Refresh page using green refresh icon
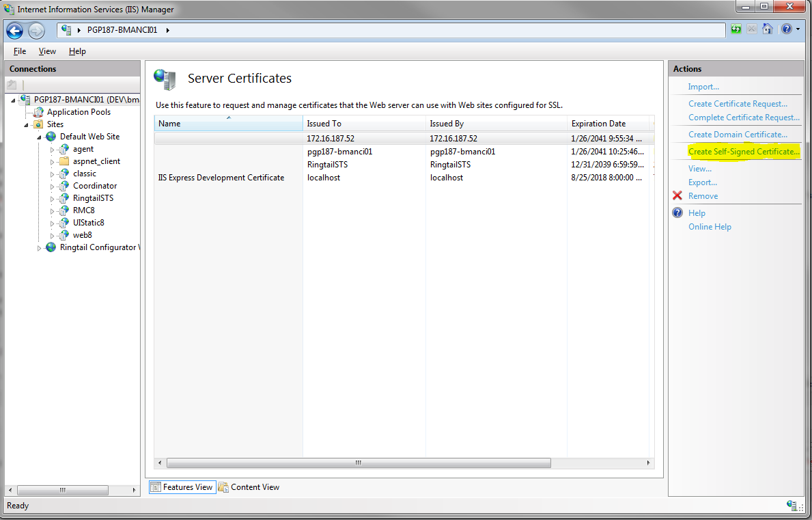Viewport: 812px width, 520px height. 736,29
